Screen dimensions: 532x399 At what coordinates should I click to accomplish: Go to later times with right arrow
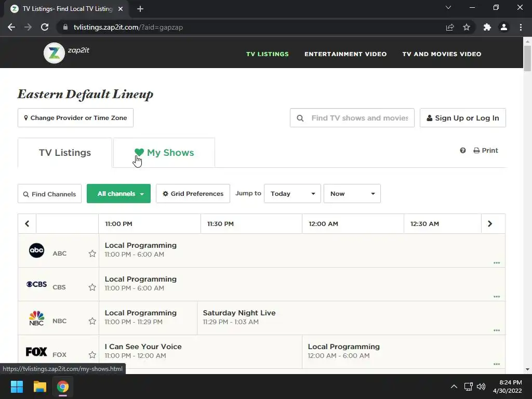click(x=490, y=223)
